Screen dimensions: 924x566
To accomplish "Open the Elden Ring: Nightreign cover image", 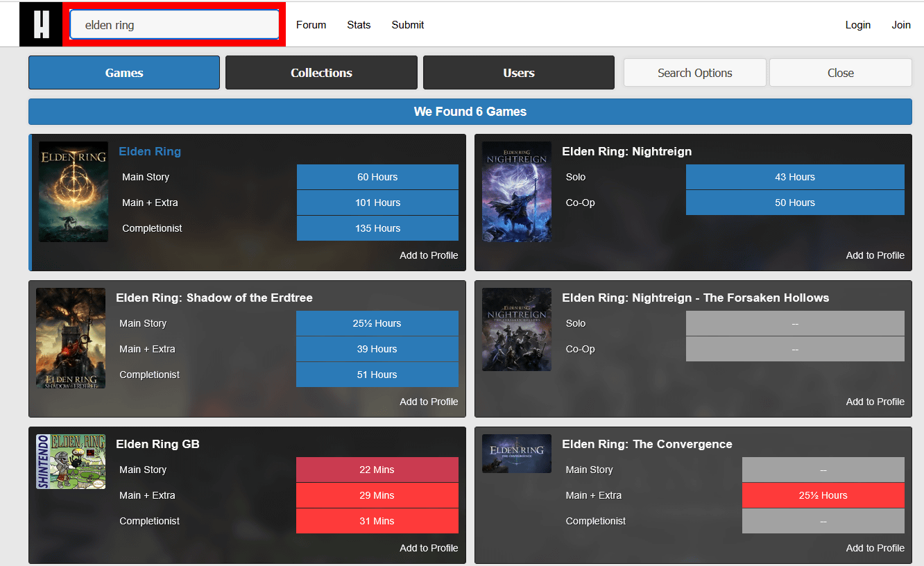I will 517,192.
